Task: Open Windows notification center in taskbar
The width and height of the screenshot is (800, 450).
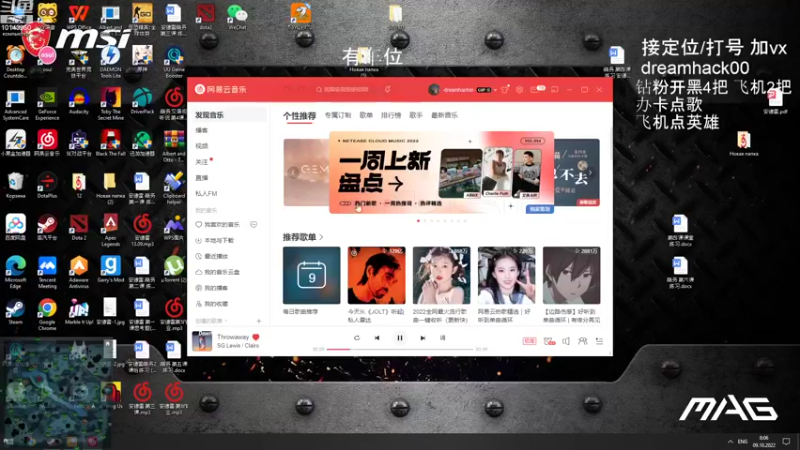Action: coord(786,441)
